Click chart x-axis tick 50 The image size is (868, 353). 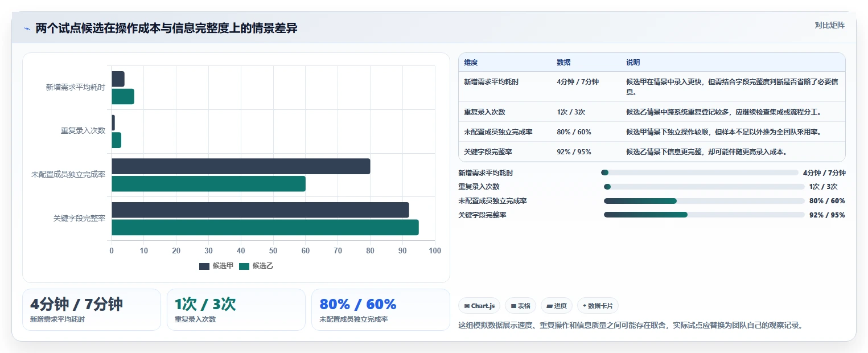273,251
